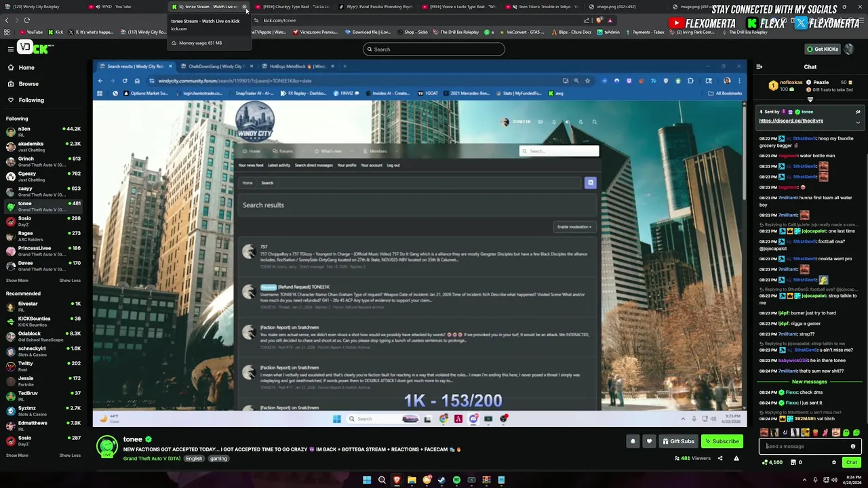Launch Brave browser from taskbar
The image size is (868, 488).
pos(397,480)
